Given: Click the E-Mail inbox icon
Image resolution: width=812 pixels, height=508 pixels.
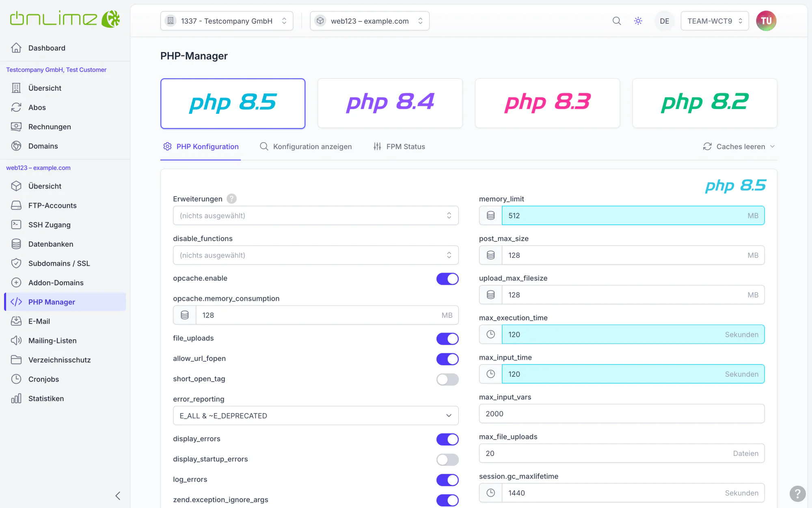Looking at the screenshot, I should (x=16, y=321).
